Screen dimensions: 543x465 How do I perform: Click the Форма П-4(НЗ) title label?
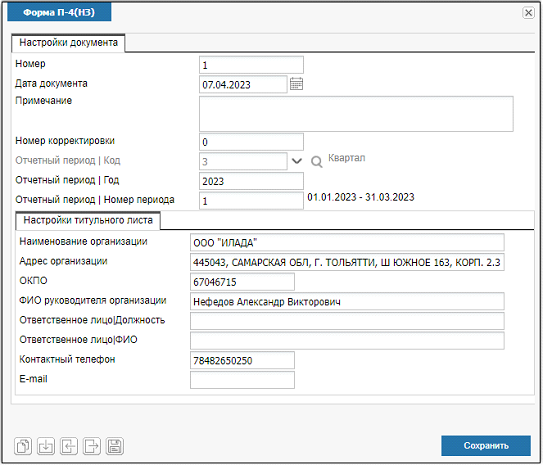pos(59,12)
